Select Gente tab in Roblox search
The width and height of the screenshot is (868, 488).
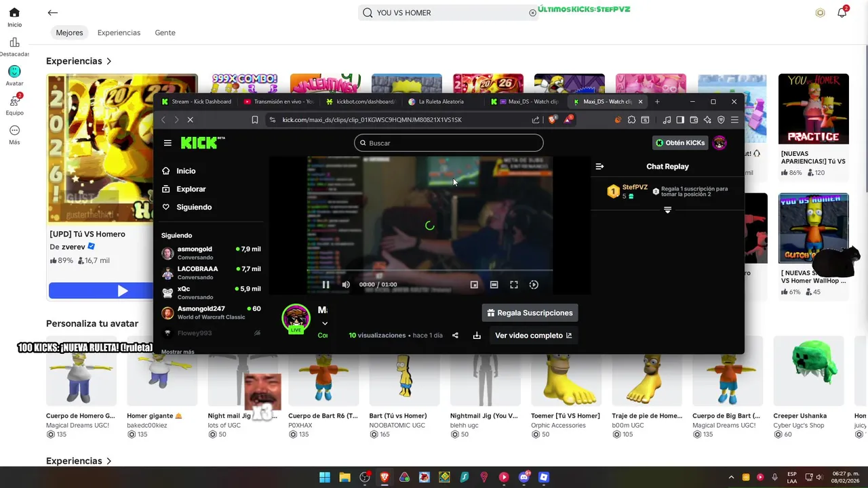click(165, 33)
